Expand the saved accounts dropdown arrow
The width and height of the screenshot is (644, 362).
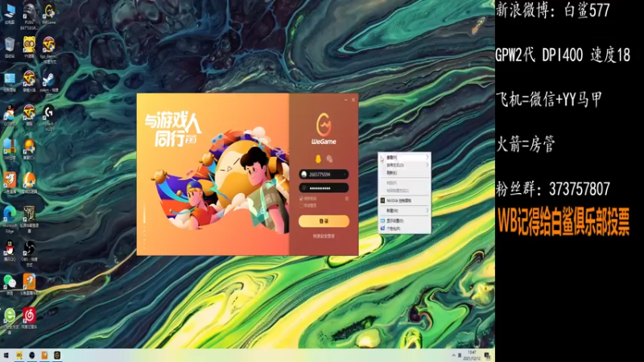click(x=345, y=175)
